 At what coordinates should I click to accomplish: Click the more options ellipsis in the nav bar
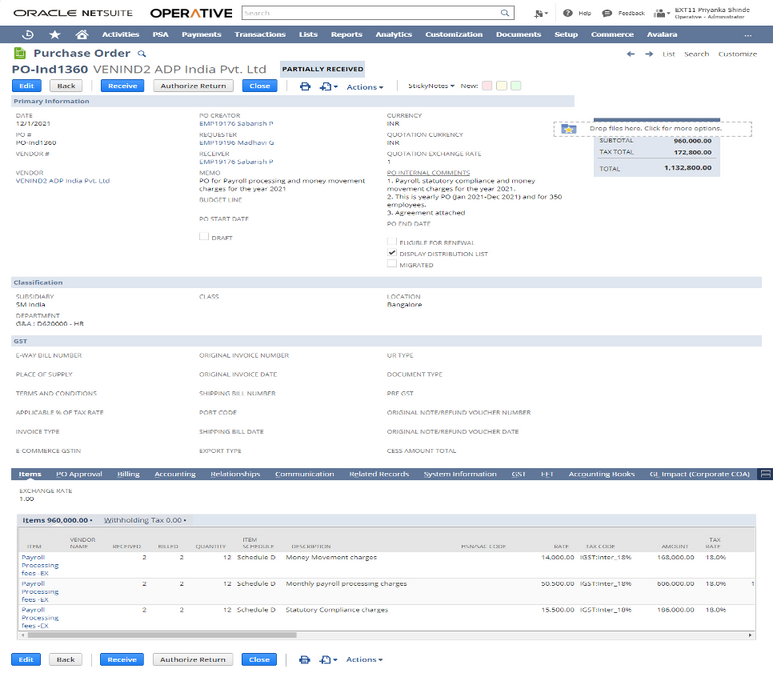pyautogui.click(x=748, y=35)
